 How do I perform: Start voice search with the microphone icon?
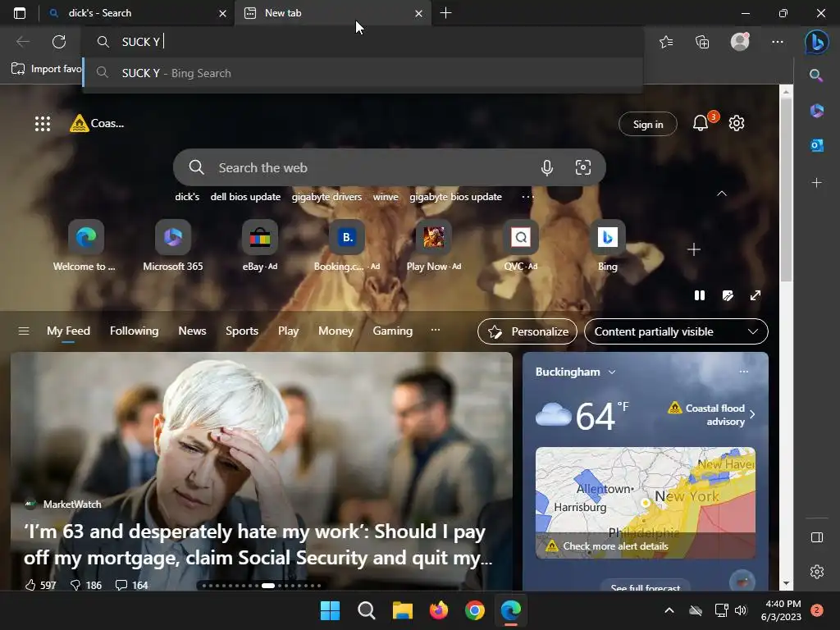(x=546, y=167)
